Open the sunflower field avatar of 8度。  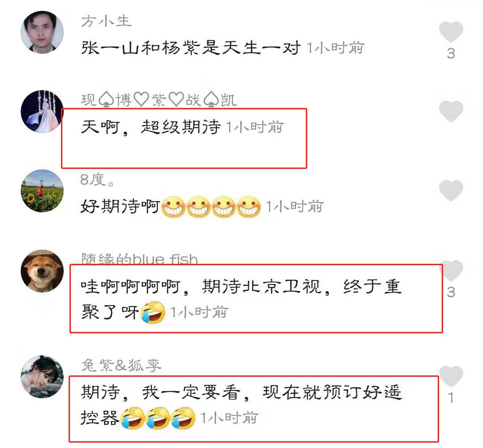[42, 191]
